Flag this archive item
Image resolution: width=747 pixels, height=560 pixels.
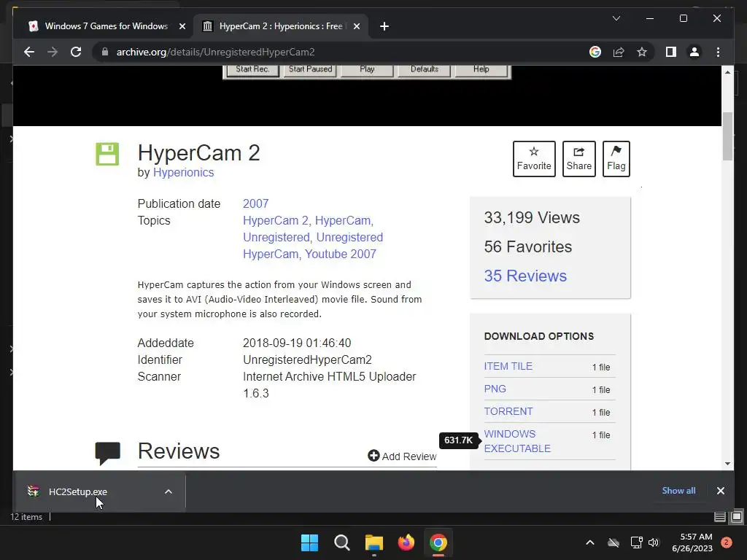tap(616, 158)
